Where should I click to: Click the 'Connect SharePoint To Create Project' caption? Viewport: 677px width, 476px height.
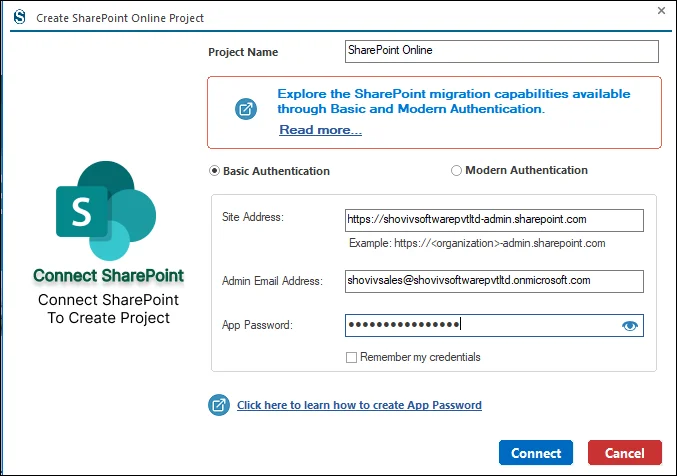pyautogui.click(x=108, y=309)
